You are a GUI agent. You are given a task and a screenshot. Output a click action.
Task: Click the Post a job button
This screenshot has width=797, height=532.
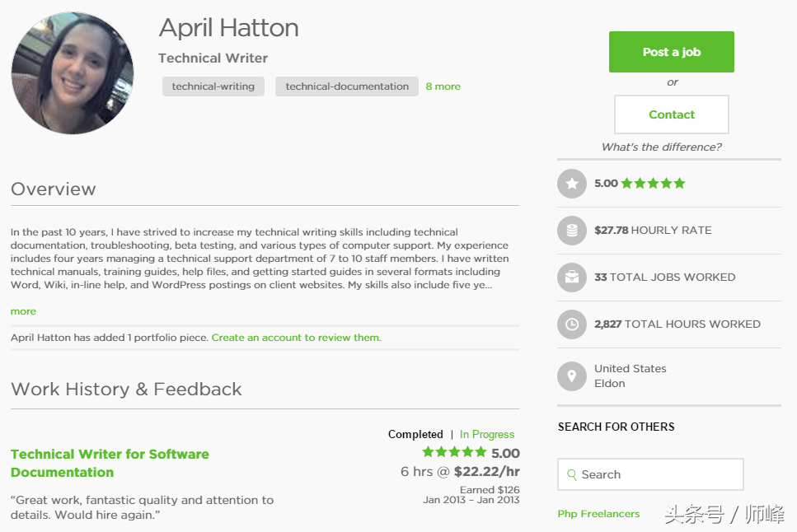click(672, 52)
